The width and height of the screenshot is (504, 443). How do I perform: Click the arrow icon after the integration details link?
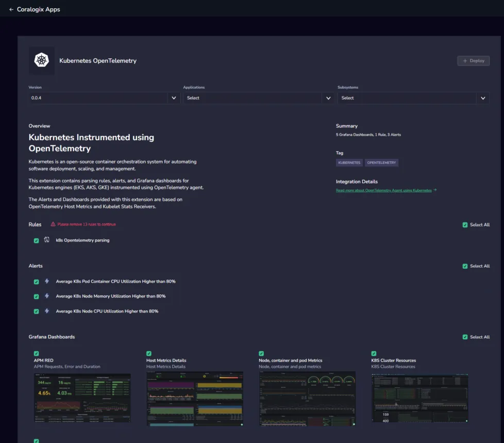click(x=435, y=190)
